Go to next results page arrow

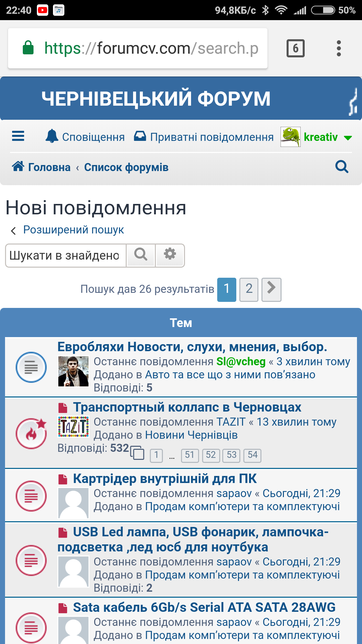click(271, 289)
